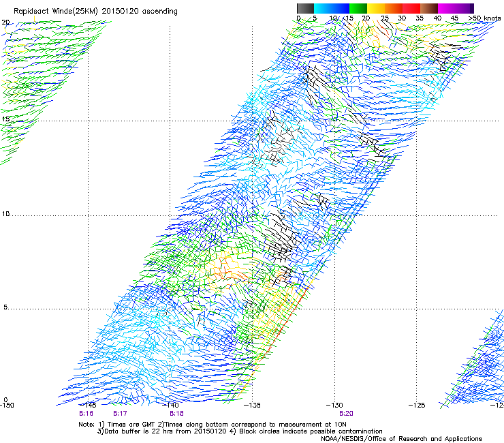Select the "-150" longitude axis label

tap(7, 405)
